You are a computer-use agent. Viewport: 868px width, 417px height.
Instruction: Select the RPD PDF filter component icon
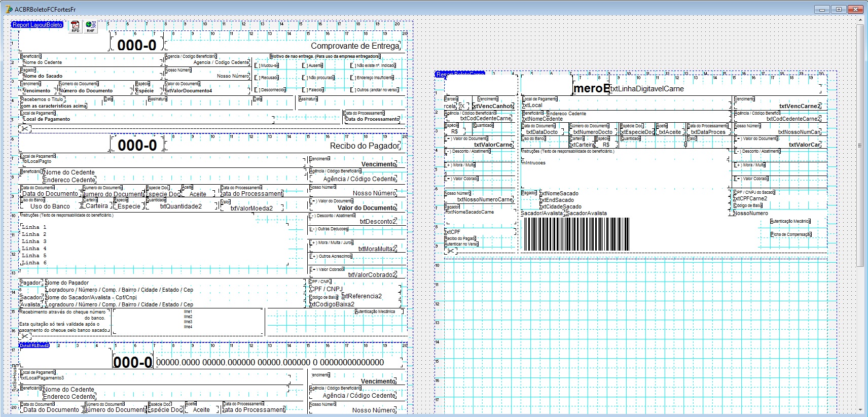click(x=75, y=25)
